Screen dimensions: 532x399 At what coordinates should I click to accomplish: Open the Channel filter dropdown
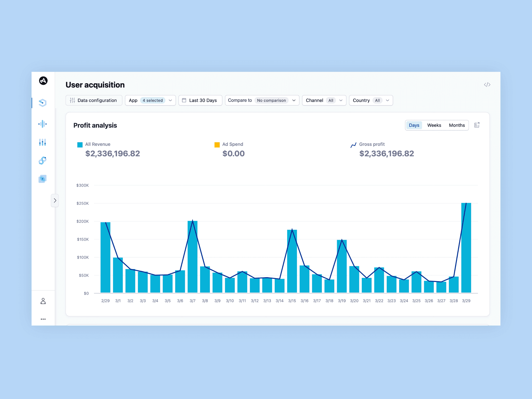(x=324, y=100)
